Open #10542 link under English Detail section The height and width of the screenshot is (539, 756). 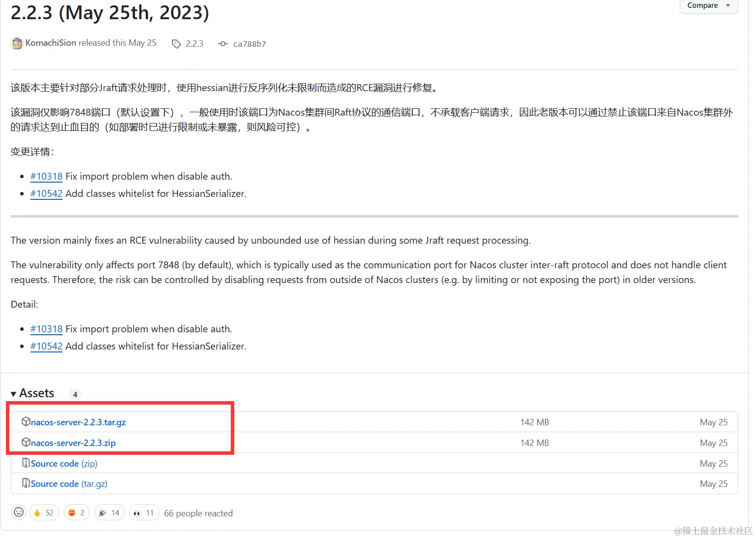click(46, 346)
